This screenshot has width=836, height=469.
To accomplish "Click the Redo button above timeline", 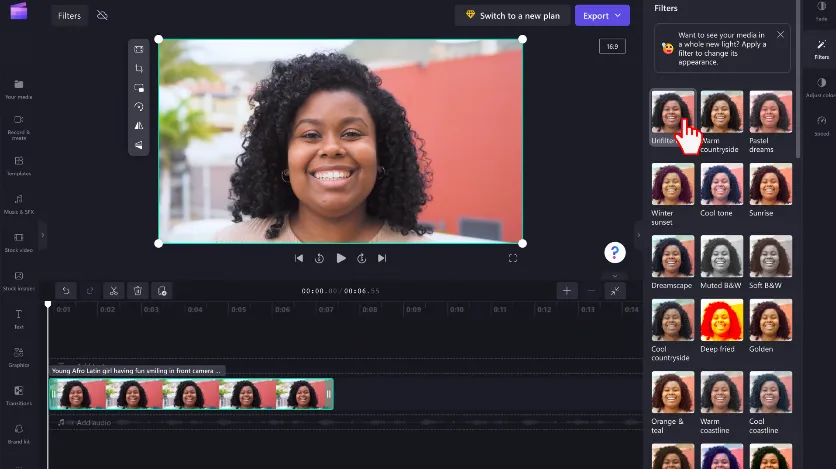I will [x=90, y=291].
